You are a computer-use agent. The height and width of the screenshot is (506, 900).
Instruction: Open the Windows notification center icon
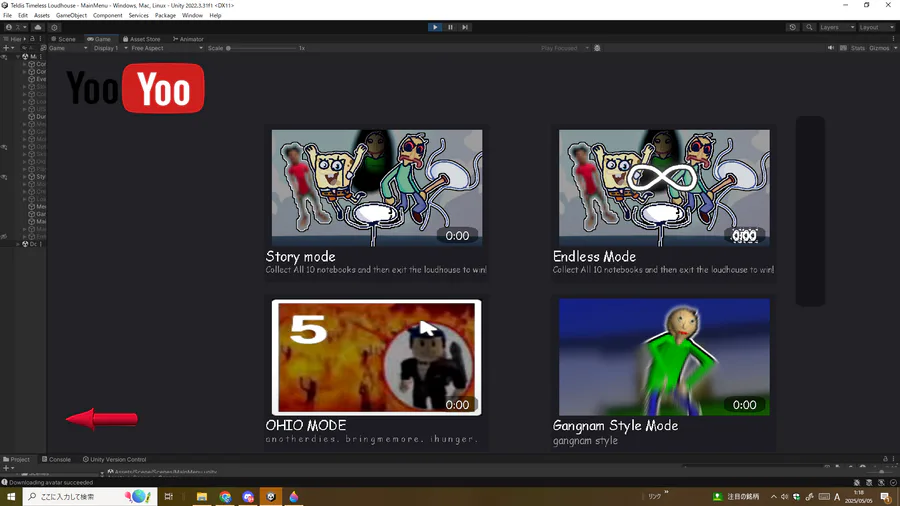click(x=886, y=497)
